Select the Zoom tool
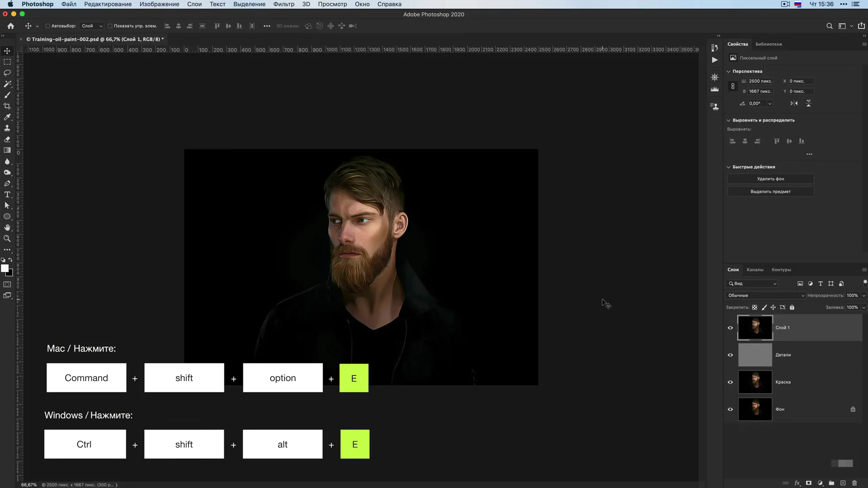The width and height of the screenshot is (868, 488). click(8, 238)
